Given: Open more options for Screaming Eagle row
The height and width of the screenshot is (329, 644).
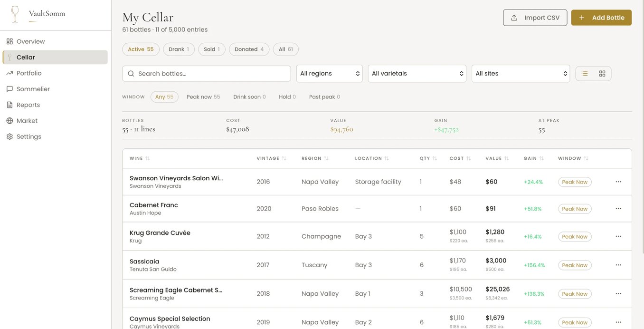Looking at the screenshot, I should pyautogui.click(x=618, y=294).
